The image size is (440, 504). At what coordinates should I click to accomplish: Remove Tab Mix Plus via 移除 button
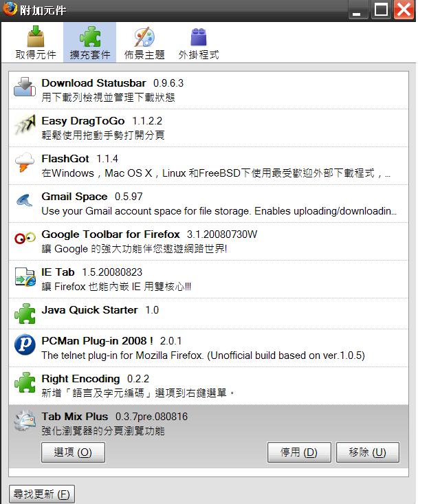(x=368, y=452)
